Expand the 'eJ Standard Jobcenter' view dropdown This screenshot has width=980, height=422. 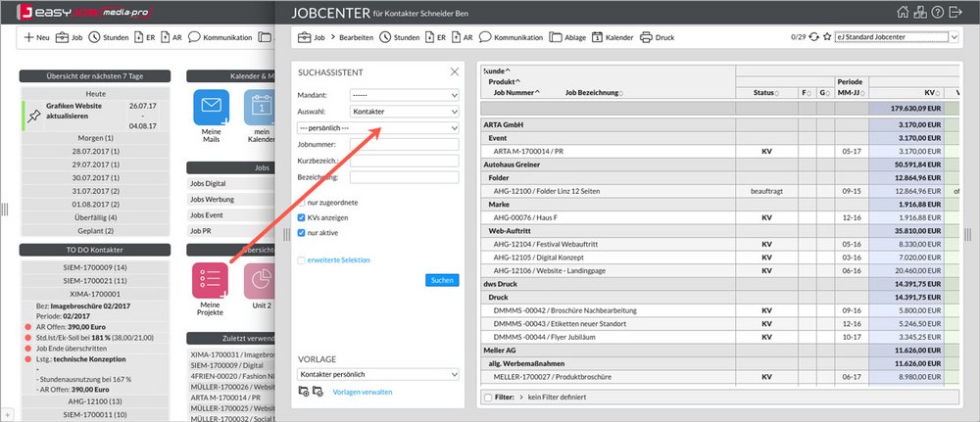[x=896, y=37]
